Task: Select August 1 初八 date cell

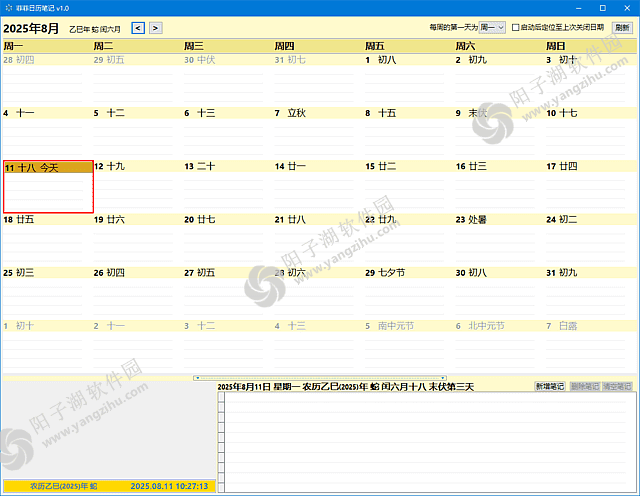Action: (410, 78)
